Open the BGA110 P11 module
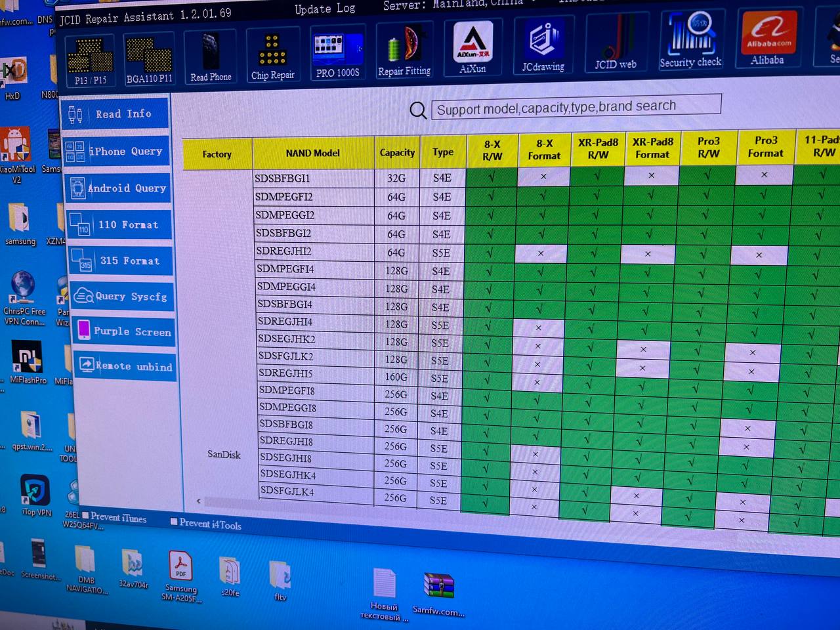 [x=149, y=60]
